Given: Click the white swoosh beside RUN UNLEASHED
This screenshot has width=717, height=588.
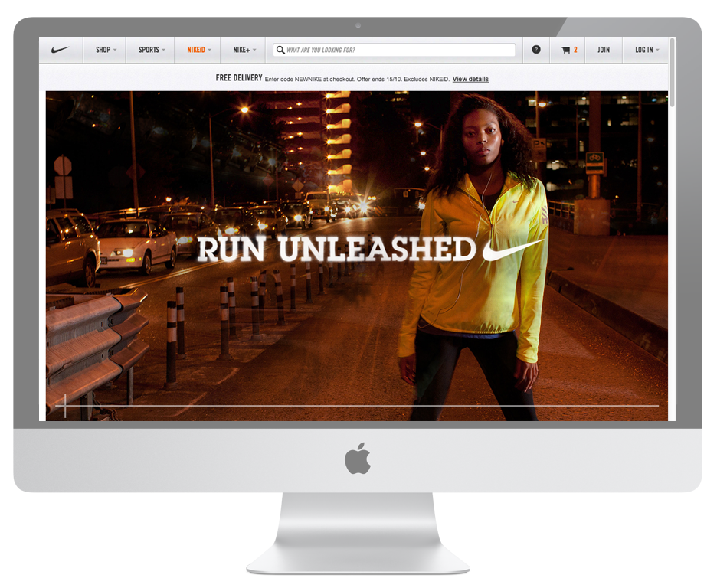Looking at the screenshot, I should (514, 250).
